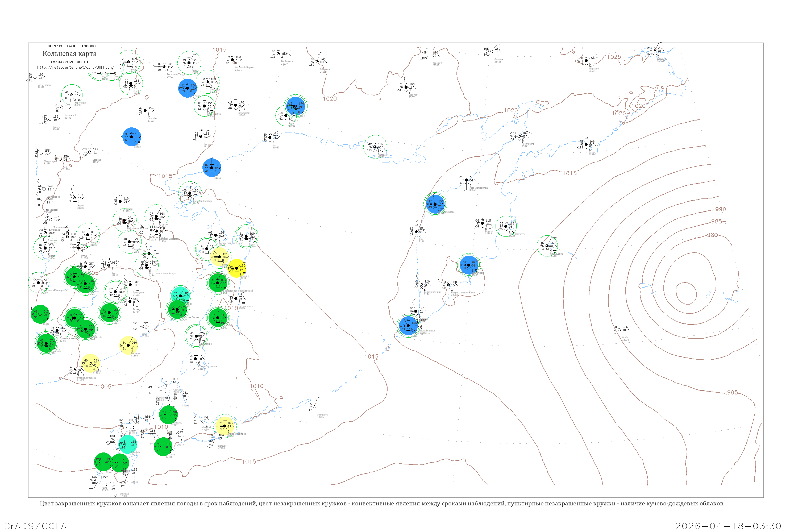This screenshot has height=532, width=798.
Task: Select the blue Аян station circle 31168
Action: click(212, 168)
